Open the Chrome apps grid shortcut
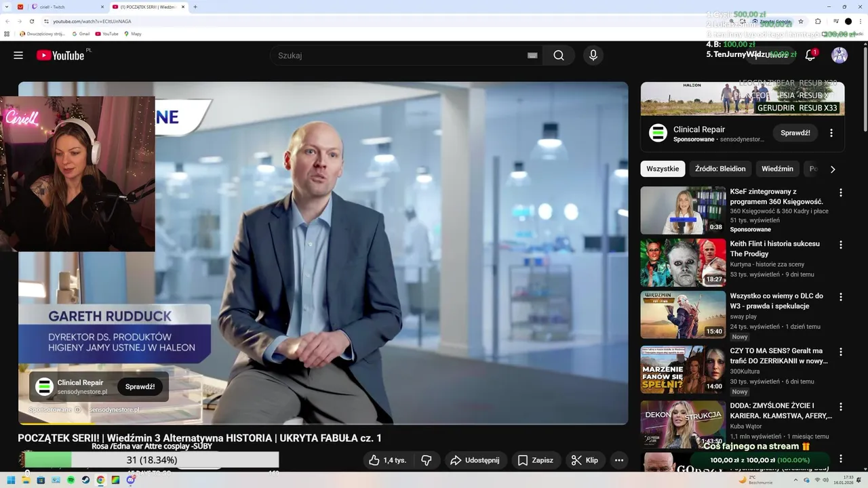 coord(7,33)
